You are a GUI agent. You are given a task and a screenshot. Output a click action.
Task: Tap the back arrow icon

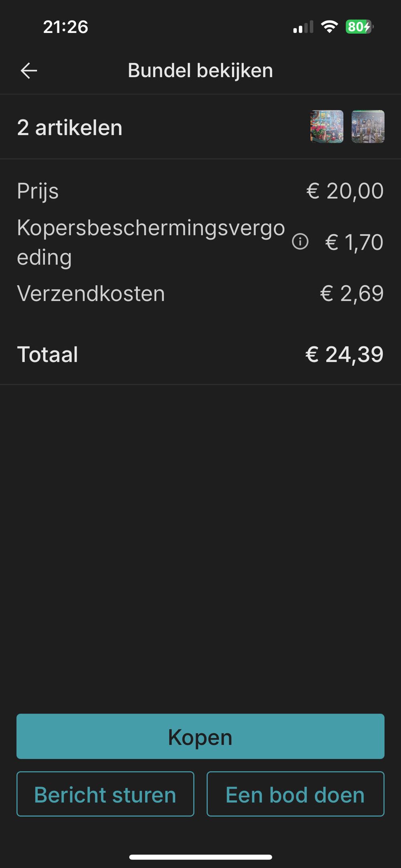click(29, 71)
